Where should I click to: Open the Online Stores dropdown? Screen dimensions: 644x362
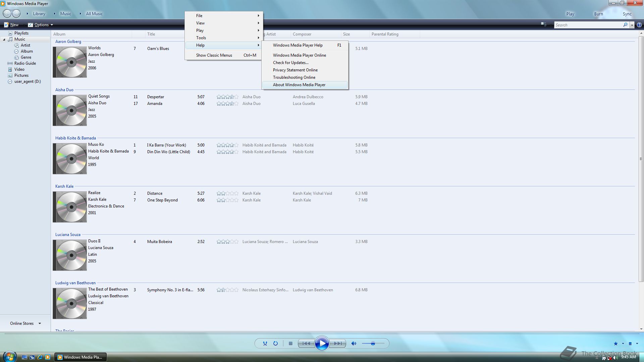point(25,323)
